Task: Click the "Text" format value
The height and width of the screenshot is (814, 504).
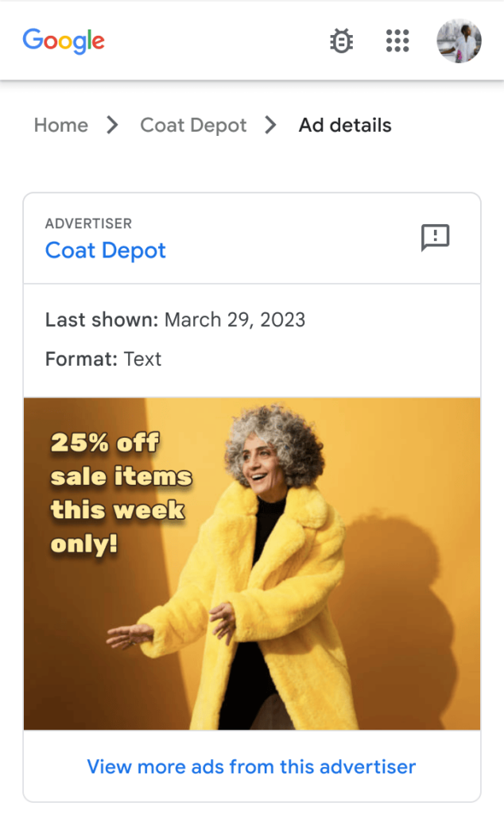Action: 143,359
